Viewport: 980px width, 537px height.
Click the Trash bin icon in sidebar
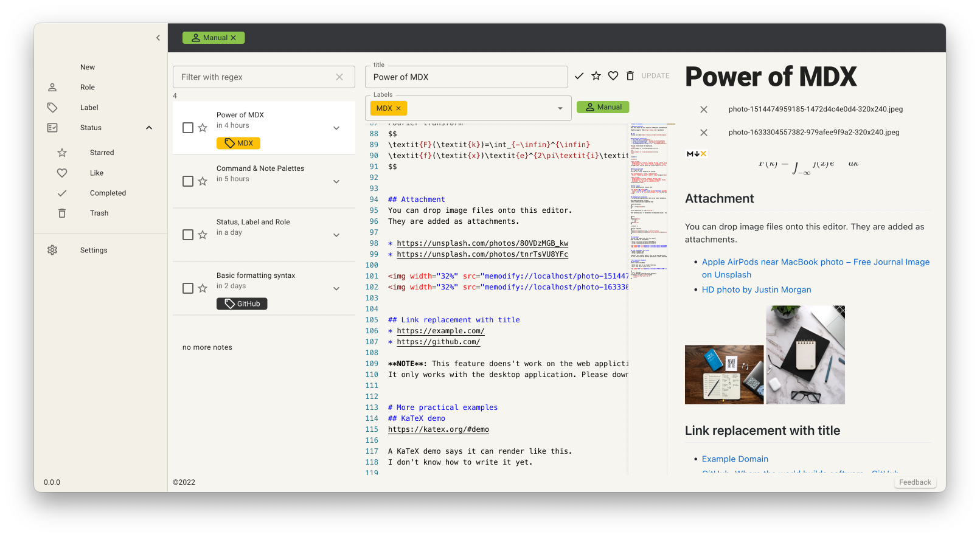pyautogui.click(x=62, y=213)
